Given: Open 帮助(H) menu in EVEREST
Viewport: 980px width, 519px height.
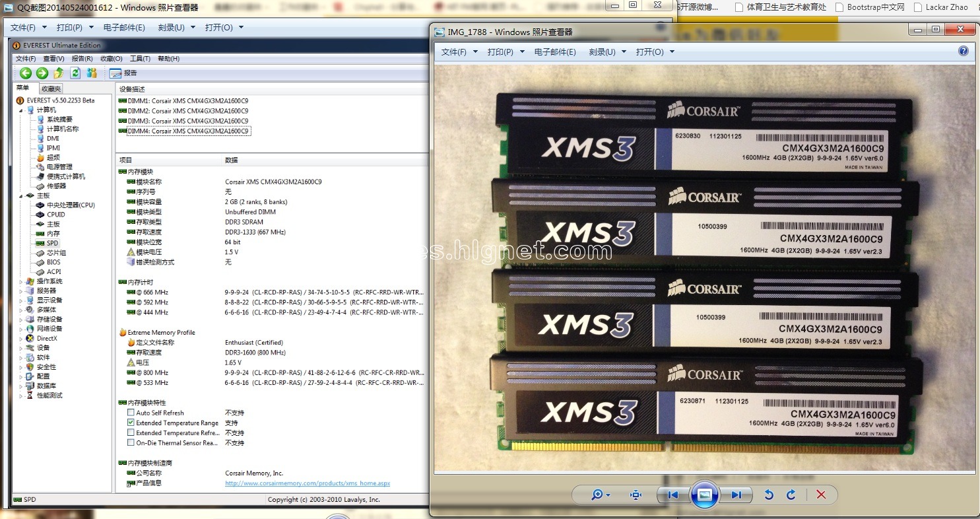Looking at the screenshot, I should click(x=168, y=59).
